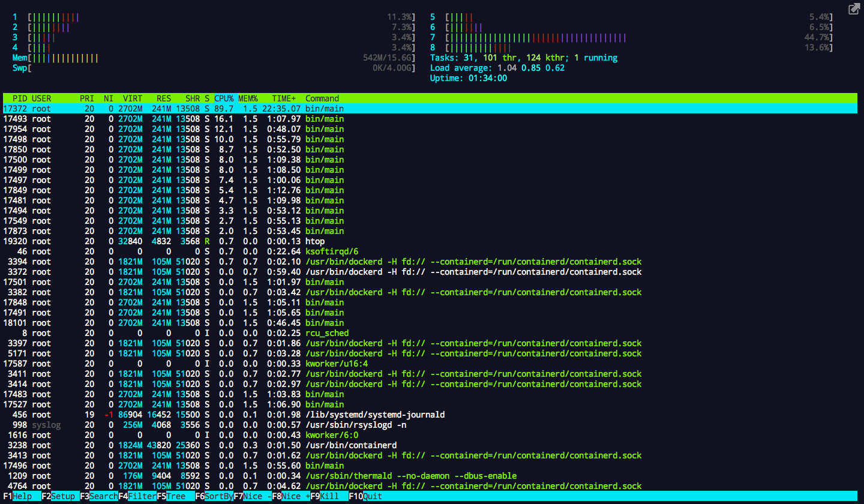This screenshot has height=504, width=864.
Task: Open the F6 SortBy menu
Action: [x=214, y=496]
